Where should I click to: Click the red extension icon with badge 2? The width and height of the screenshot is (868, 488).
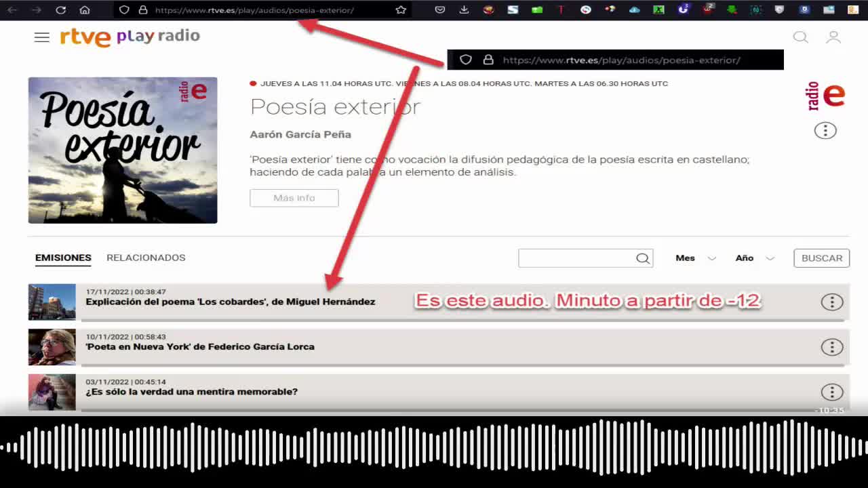tap(708, 9)
